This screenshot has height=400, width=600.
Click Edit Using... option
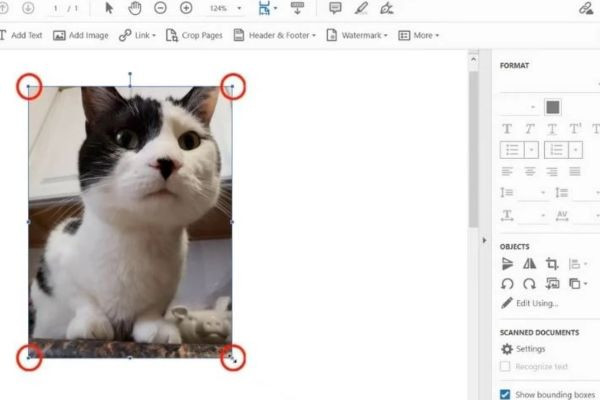point(529,303)
